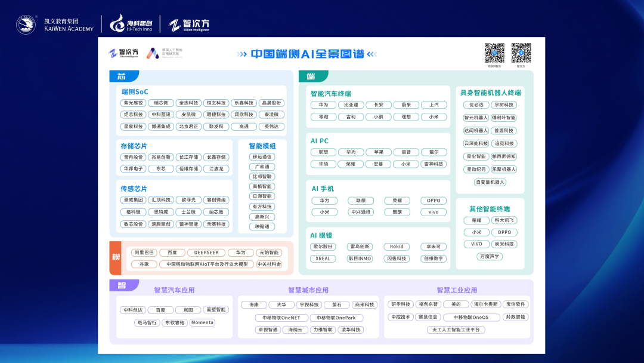Select the blue 芯 section tab
The width and height of the screenshot is (644, 363).
(x=123, y=76)
